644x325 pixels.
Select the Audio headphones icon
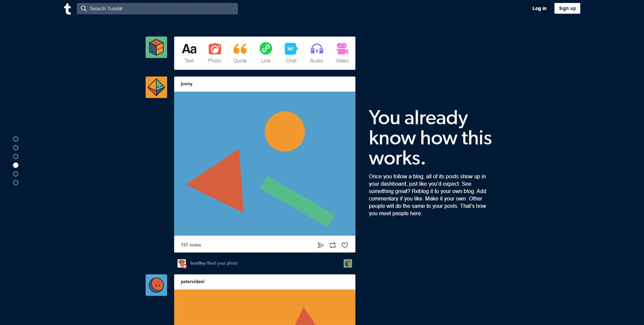tap(316, 49)
